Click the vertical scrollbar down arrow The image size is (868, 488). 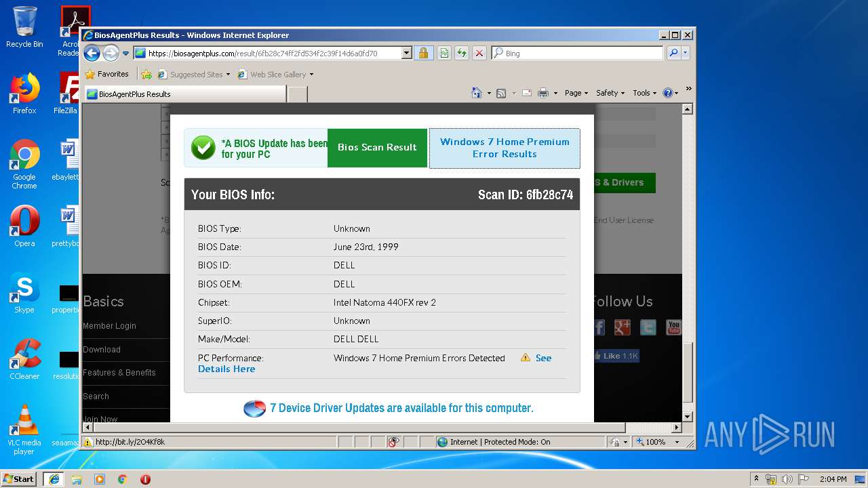tap(687, 416)
